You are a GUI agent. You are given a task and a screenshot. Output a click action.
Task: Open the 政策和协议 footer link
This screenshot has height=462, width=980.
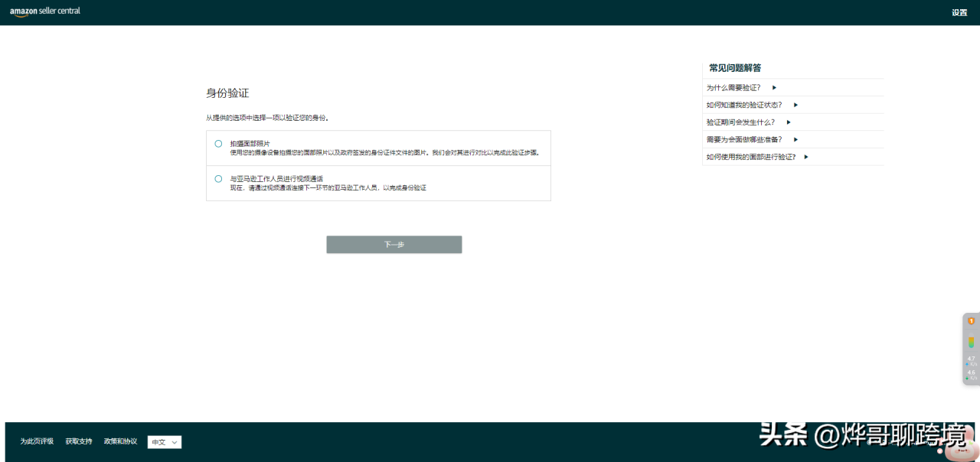120,441
